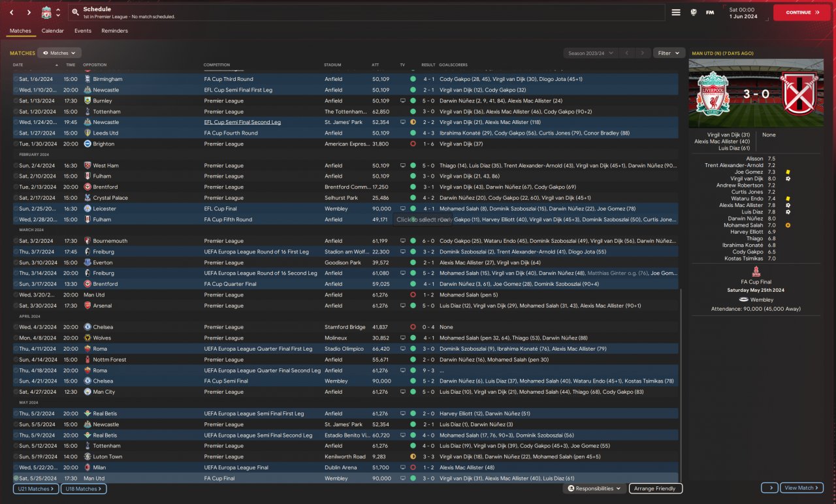Click the West Ham club badge
Viewport: 836px width, 504px height.
(x=88, y=166)
